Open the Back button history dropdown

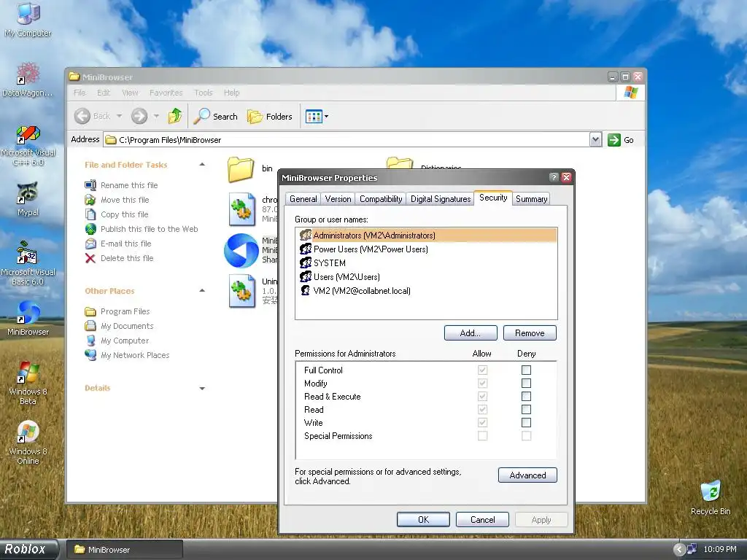119,116
